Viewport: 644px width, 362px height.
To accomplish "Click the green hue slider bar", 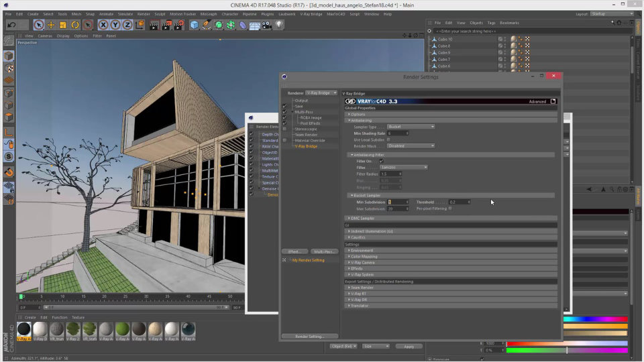I will pos(567,350).
